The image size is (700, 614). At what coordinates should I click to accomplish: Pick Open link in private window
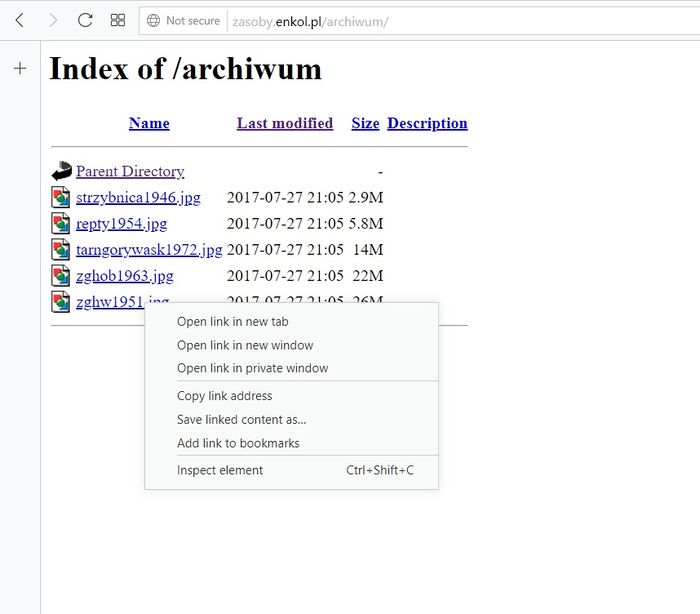click(252, 368)
